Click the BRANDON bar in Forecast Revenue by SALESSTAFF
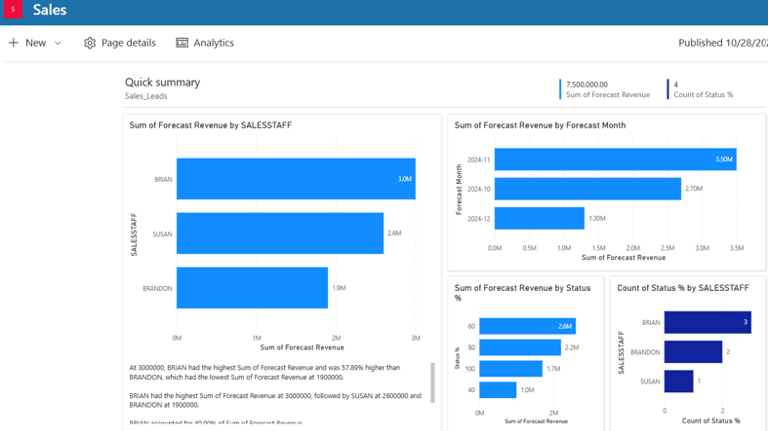This screenshot has height=431, width=768. pos(252,287)
